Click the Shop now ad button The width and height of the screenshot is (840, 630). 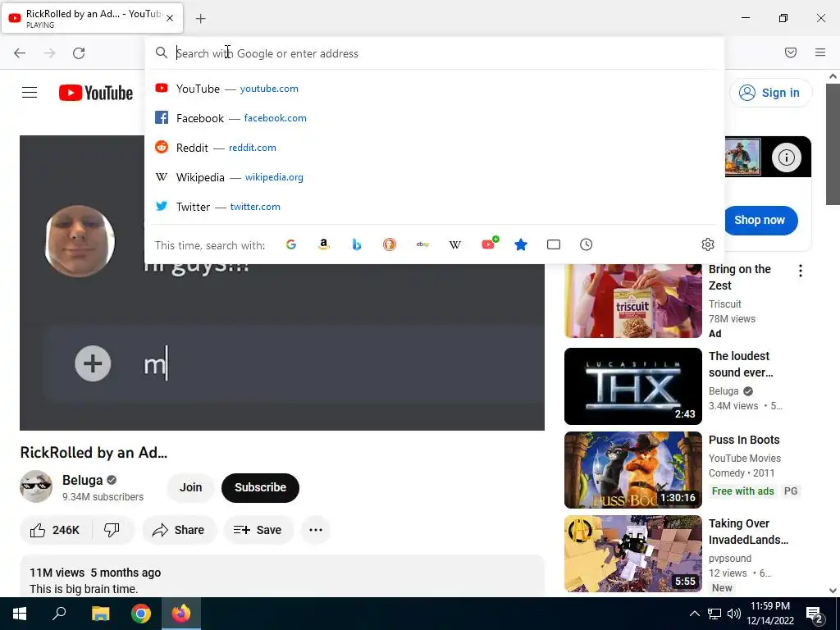[x=760, y=220]
